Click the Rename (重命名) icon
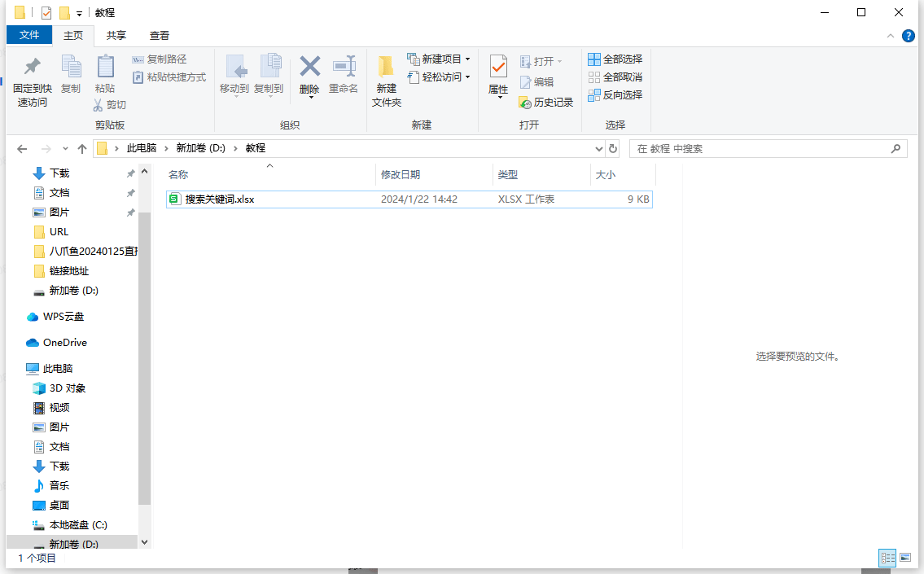The width and height of the screenshot is (924, 574). [344, 67]
